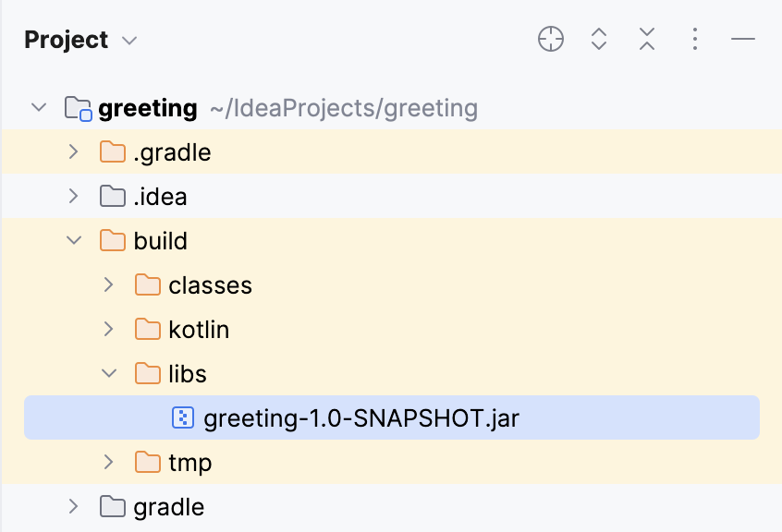Open the Project tool window options kebab menu
The height and width of the screenshot is (532, 782).
(694, 39)
